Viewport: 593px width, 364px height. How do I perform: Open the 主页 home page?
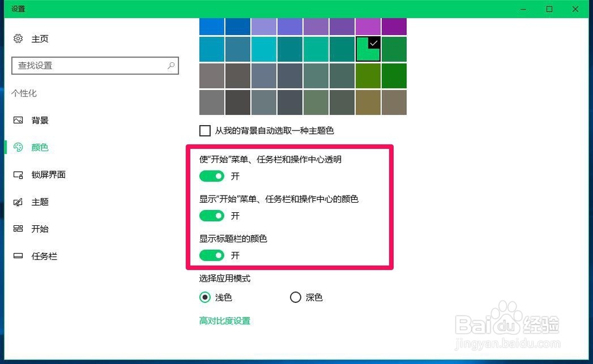click(x=40, y=39)
